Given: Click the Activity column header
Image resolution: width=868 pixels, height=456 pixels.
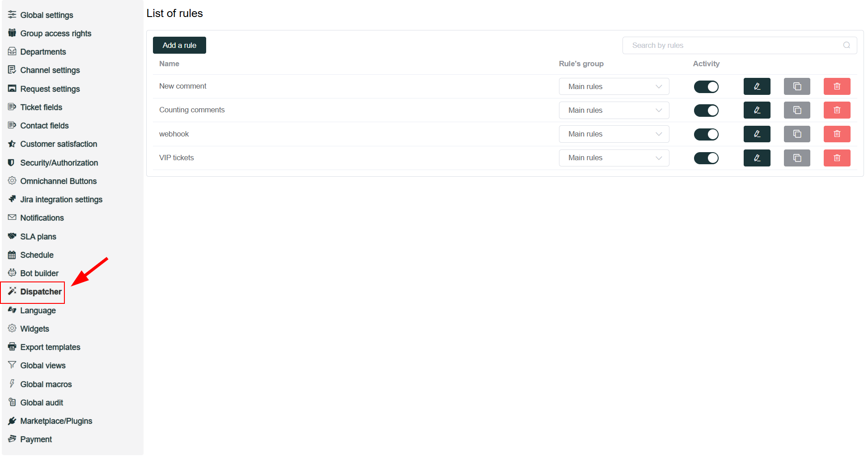Looking at the screenshot, I should [706, 64].
